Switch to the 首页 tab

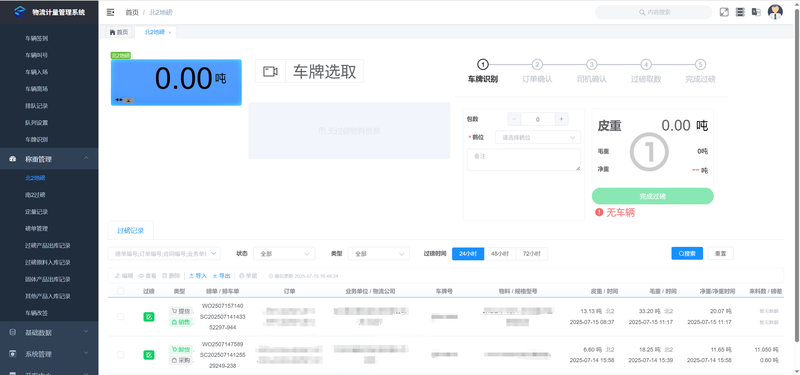[x=119, y=32]
